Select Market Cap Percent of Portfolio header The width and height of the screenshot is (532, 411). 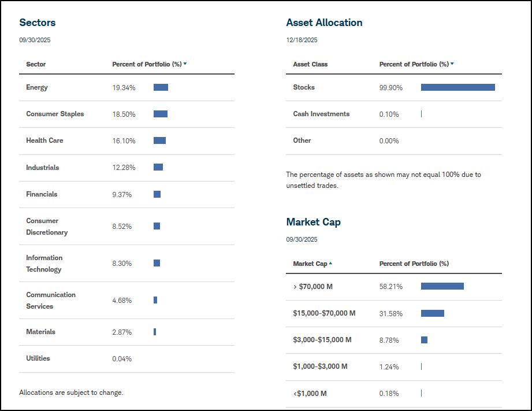pyautogui.click(x=414, y=264)
